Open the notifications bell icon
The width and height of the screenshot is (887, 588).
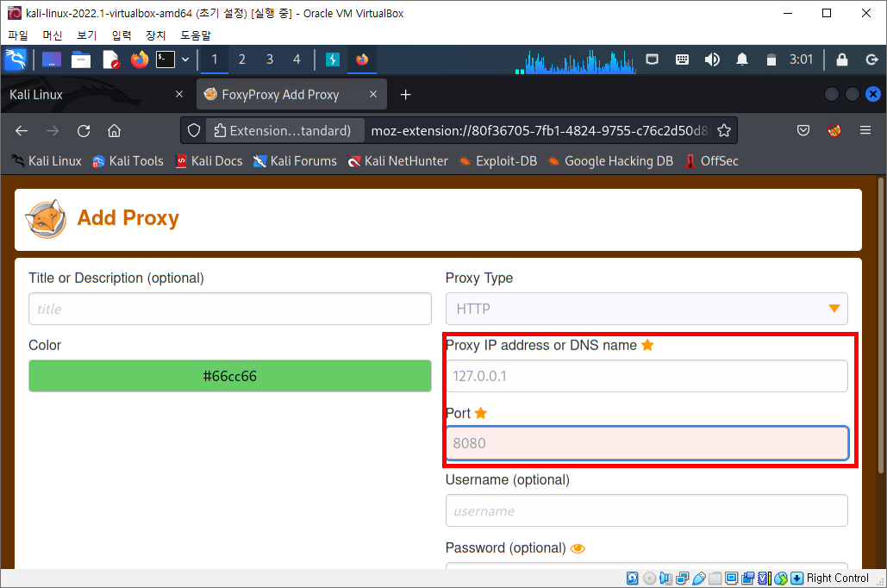(x=742, y=59)
